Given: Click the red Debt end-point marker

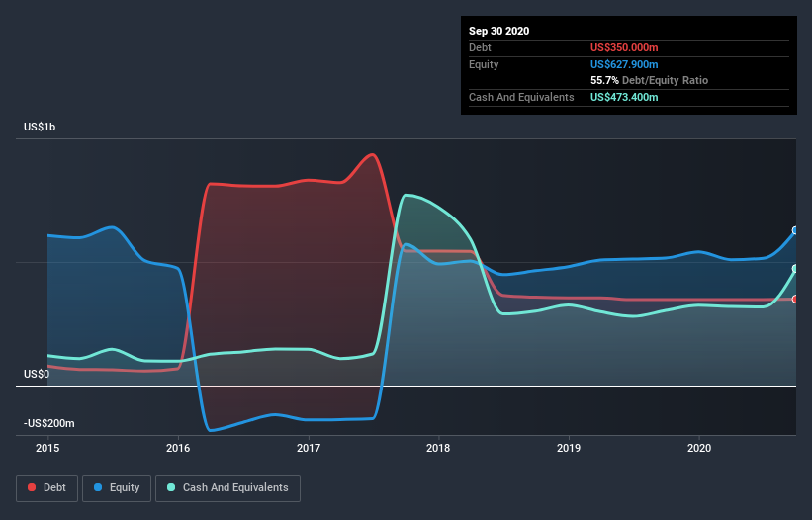Looking at the screenshot, I should pos(795,300).
